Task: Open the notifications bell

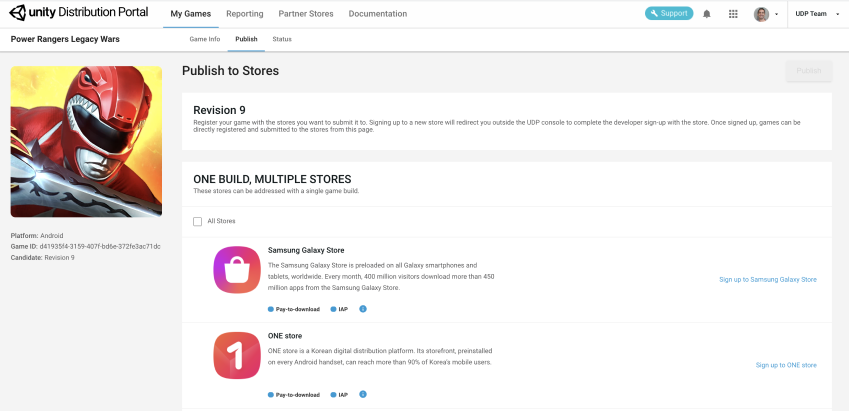Action: pyautogui.click(x=707, y=14)
